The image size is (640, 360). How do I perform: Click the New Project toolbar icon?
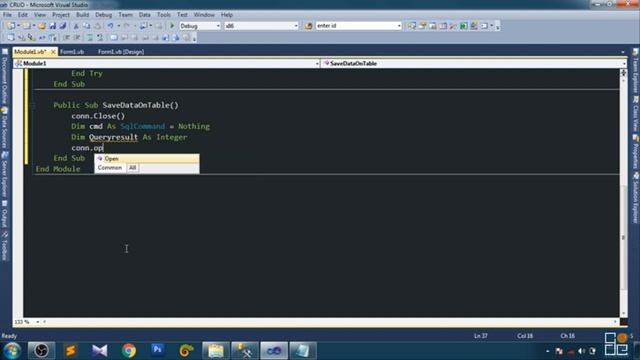tap(10, 26)
